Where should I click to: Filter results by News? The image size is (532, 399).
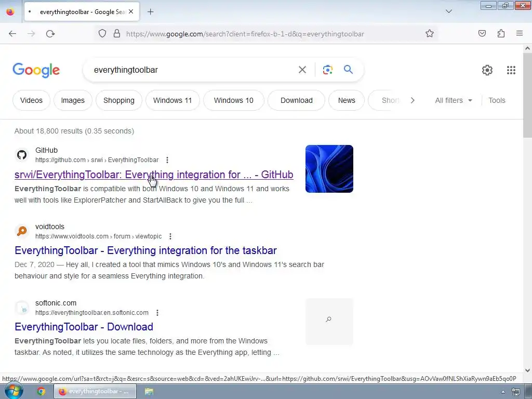(347, 100)
